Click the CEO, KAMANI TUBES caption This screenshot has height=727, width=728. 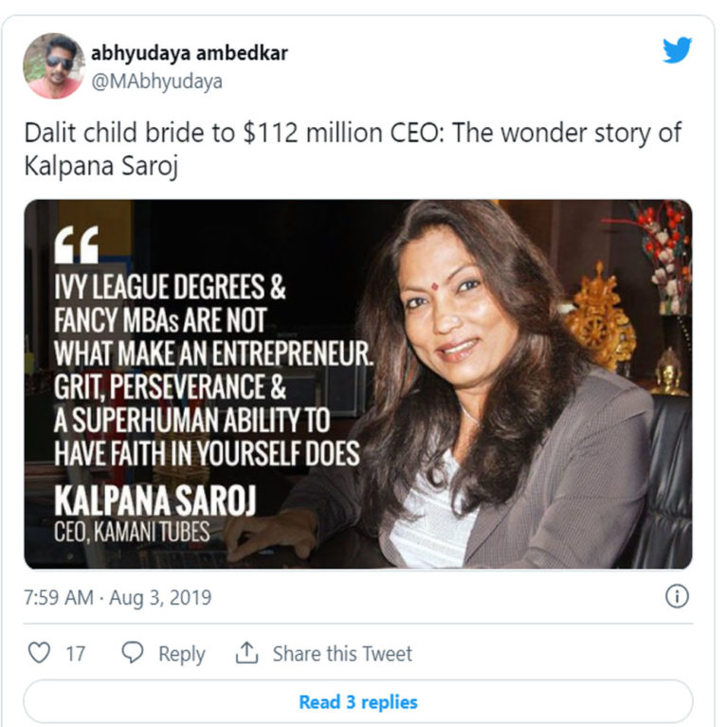coord(132,532)
